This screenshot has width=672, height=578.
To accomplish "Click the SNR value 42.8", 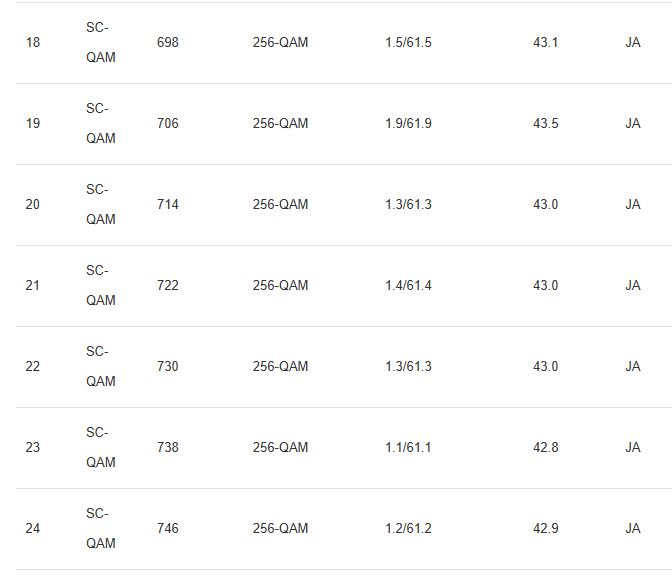I will (x=546, y=448).
